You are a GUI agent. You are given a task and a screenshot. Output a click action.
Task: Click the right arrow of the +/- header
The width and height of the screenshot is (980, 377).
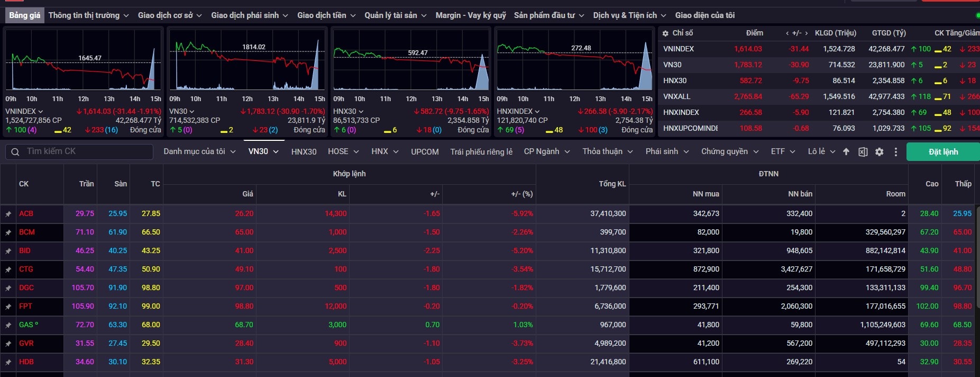coord(807,33)
